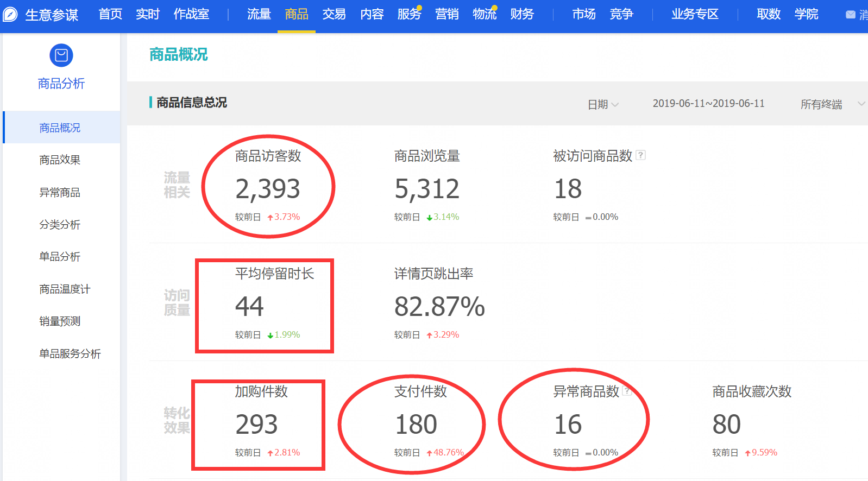
Task: Click help icon beside 异常商品数
Action: [x=627, y=391]
